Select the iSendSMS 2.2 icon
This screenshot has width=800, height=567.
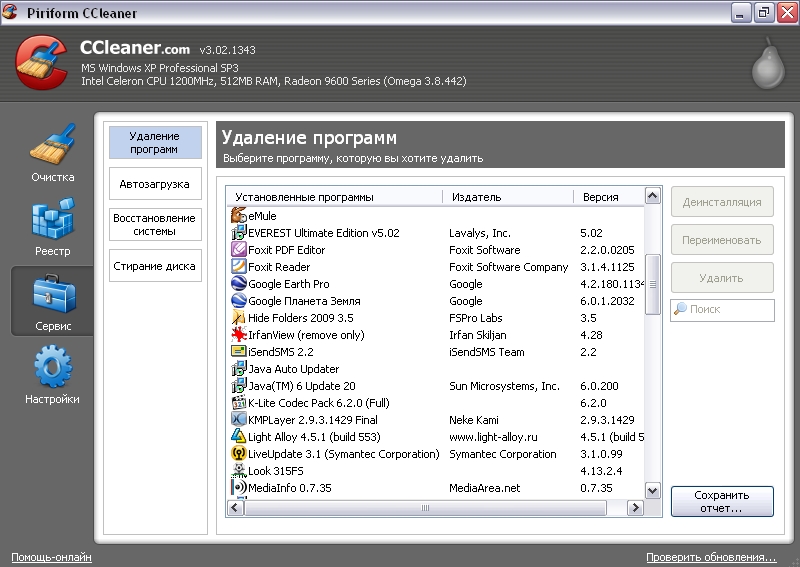(x=238, y=352)
